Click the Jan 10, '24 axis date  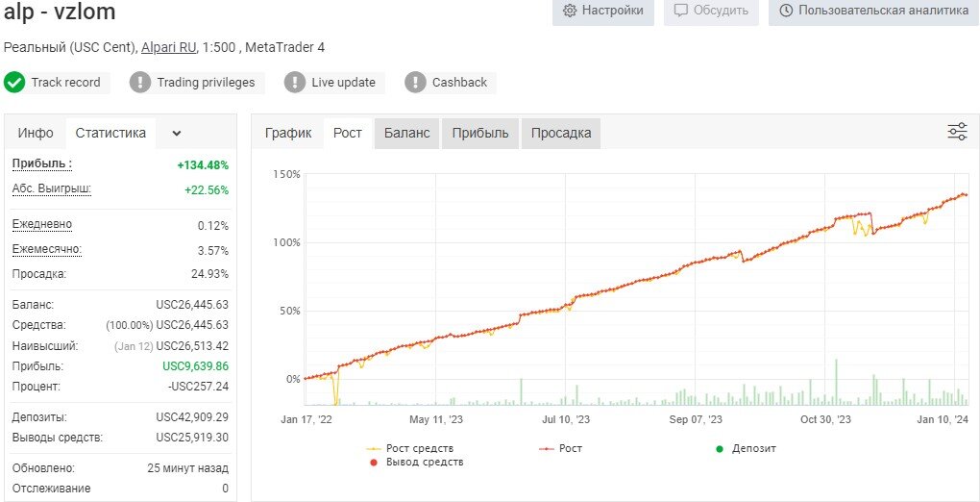click(944, 420)
